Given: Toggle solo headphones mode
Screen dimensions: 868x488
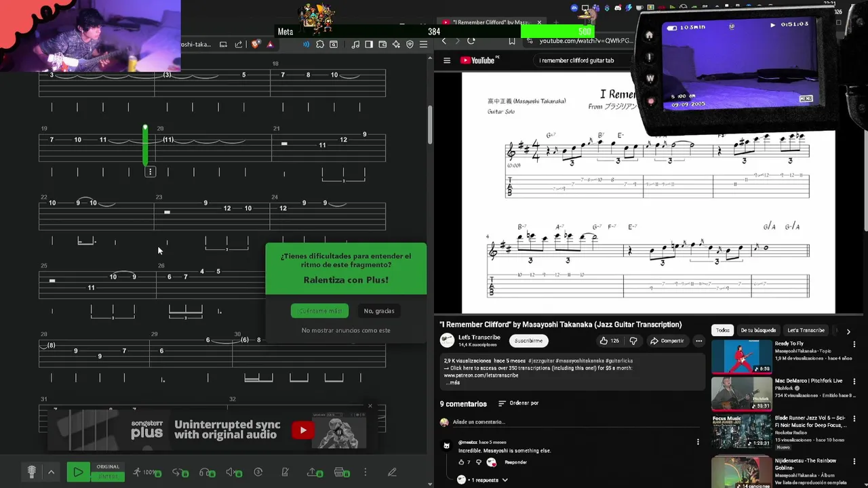Looking at the screenshot, I should coord(206,472).
